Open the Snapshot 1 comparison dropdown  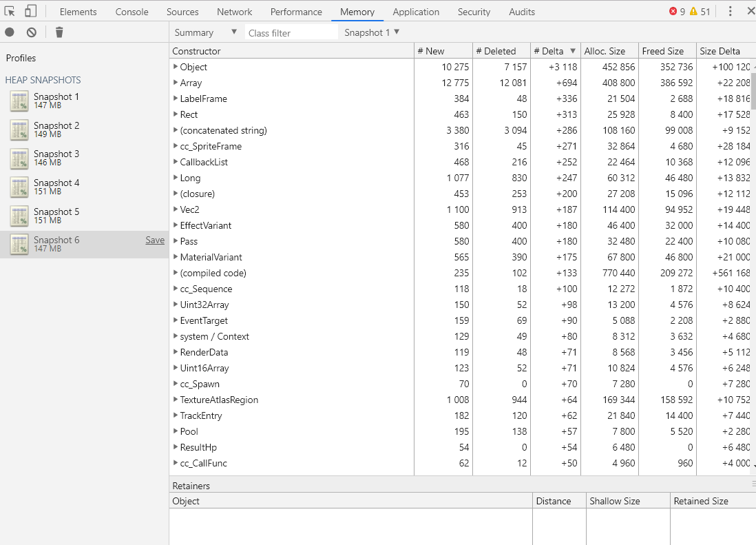point(372,32)
